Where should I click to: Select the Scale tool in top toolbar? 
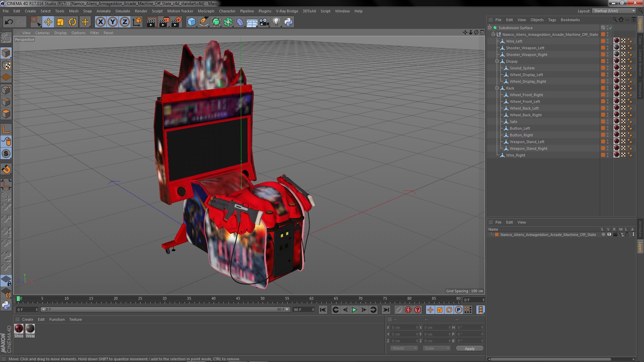click(60, 22)
